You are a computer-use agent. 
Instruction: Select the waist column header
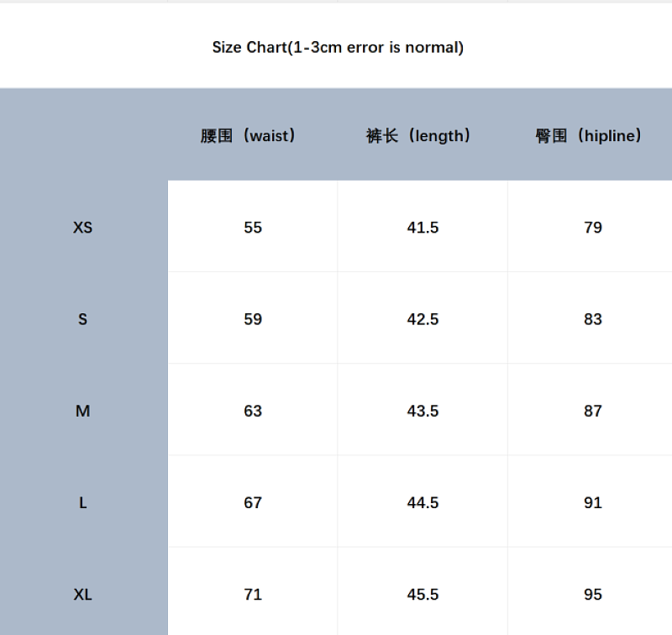(248, 135)
